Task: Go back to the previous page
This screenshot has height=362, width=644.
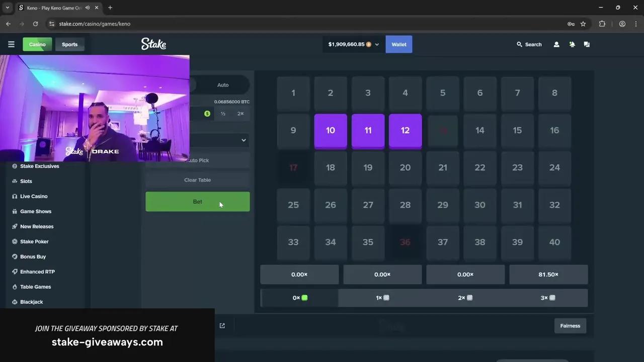Action: (x=8, y=24)
